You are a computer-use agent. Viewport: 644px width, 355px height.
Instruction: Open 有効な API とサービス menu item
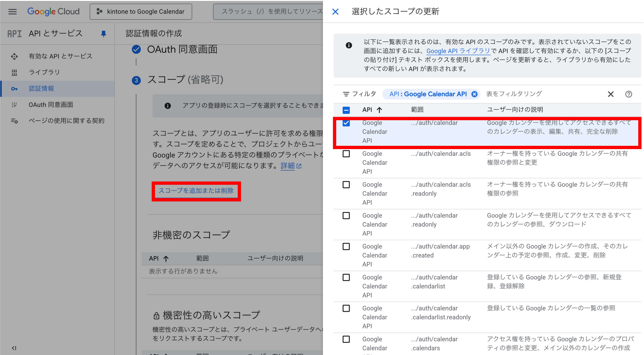pos(60,56)
